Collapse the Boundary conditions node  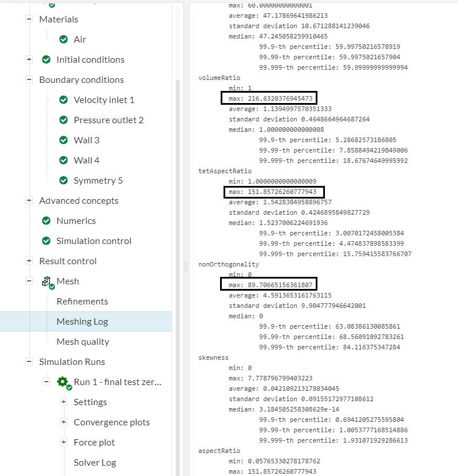(x=29, y=79)
